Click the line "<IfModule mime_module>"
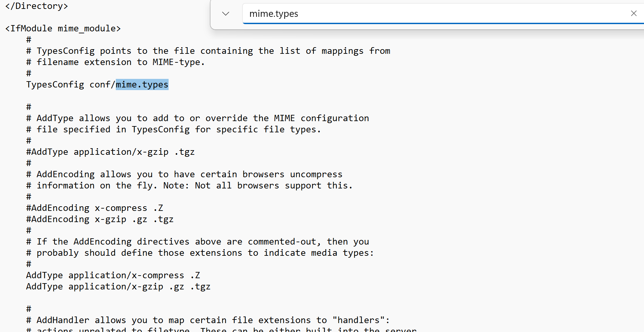 (63, 28)
